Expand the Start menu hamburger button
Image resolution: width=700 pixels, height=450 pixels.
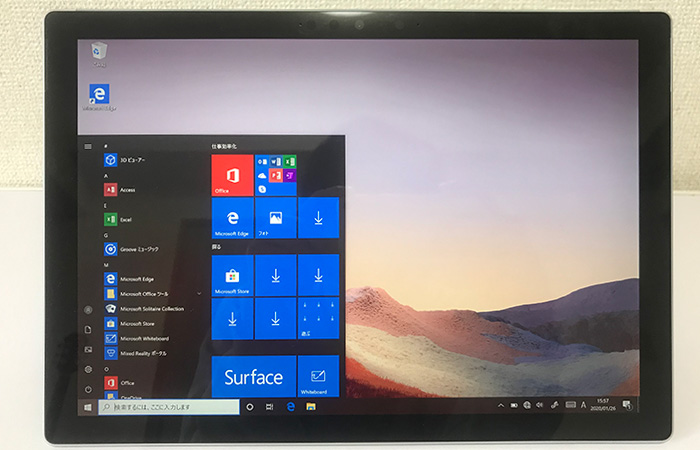pyautogui.click(x=88, y=146)
